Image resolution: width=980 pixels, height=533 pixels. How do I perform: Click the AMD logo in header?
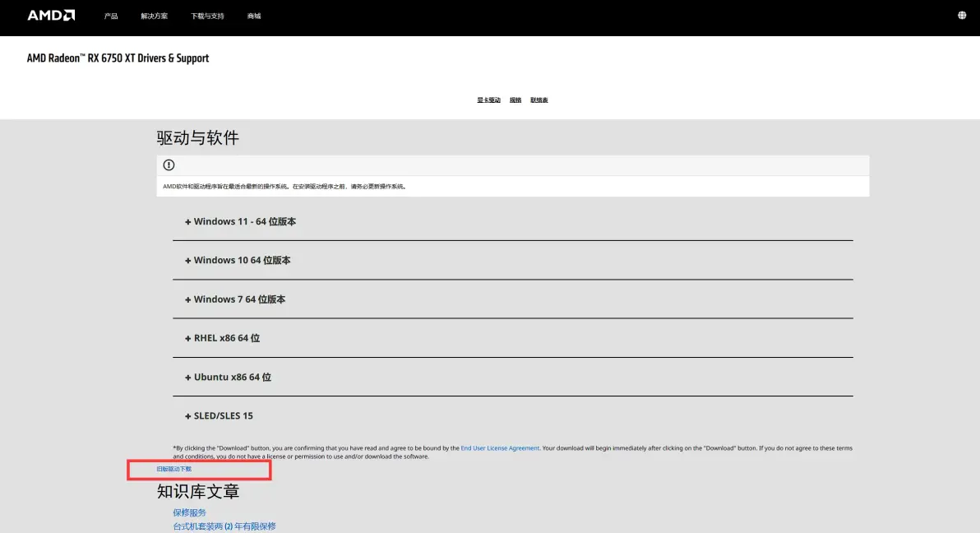point(51,16)
